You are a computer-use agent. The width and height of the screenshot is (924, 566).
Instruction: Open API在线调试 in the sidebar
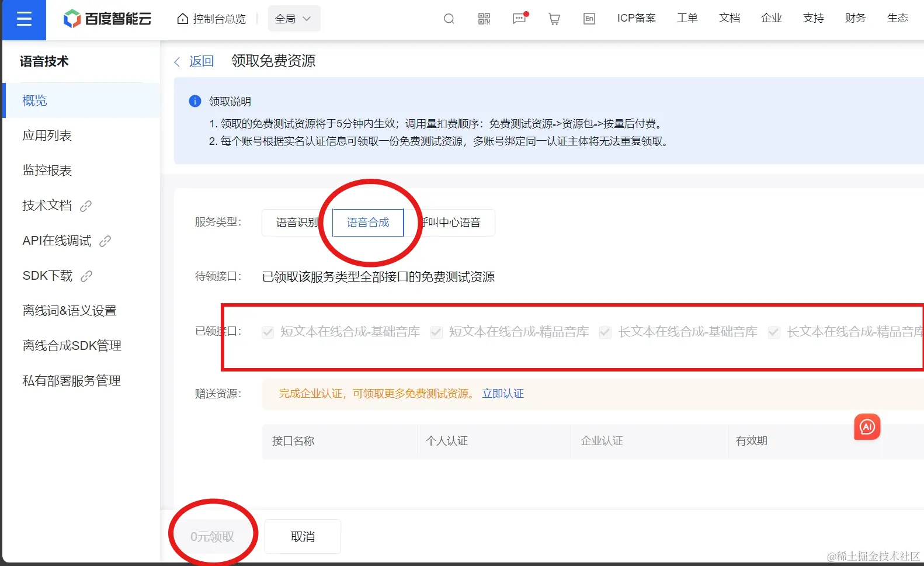57,241
